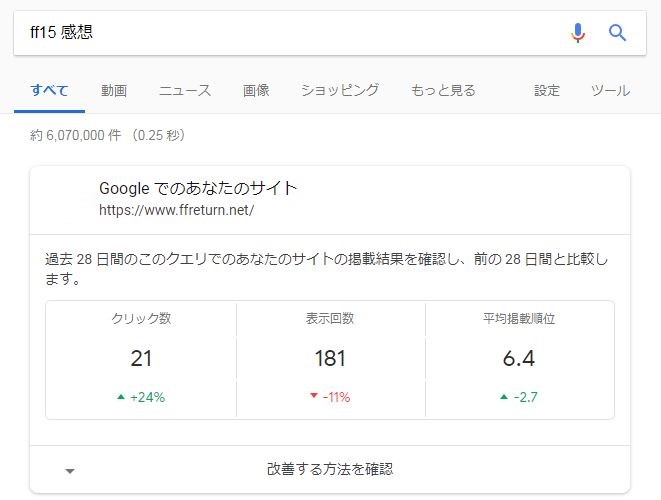
Task: Switch to the ニュース tab
Action: tap(185, 90)
